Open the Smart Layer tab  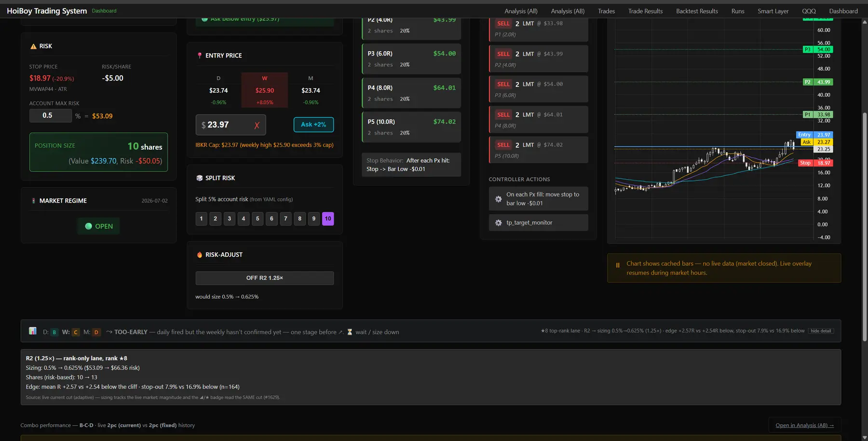pyautogui.click(x=773, y=11)
